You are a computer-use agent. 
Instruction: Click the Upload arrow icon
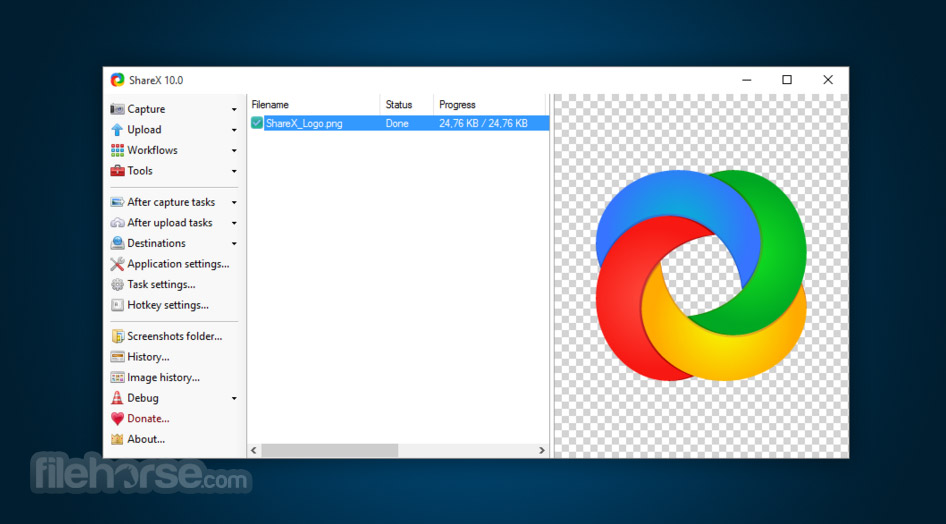[117, 130]
